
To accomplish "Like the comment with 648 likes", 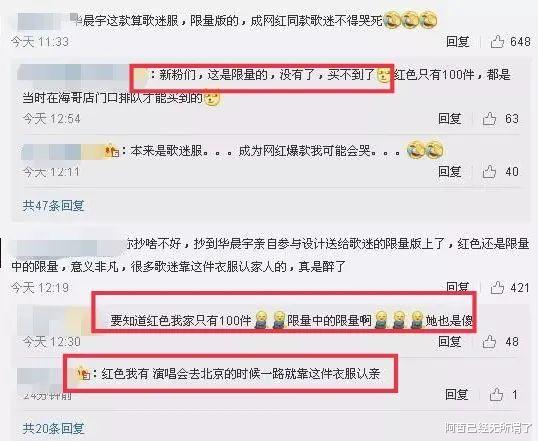I will tap(497, 42).
